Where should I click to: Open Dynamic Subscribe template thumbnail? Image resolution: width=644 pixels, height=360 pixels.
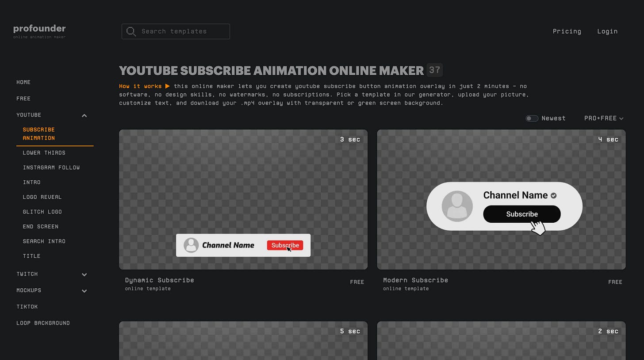tap(243, 200)
